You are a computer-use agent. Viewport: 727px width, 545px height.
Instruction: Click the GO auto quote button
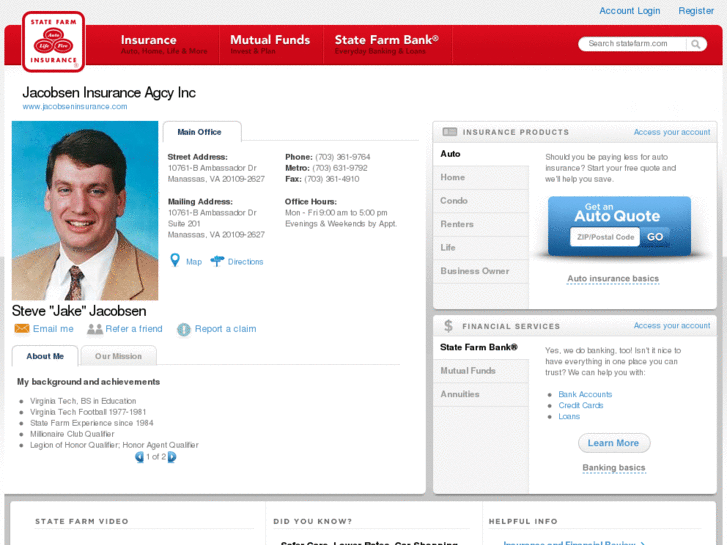pyautogui.click(x=655, y=237)
